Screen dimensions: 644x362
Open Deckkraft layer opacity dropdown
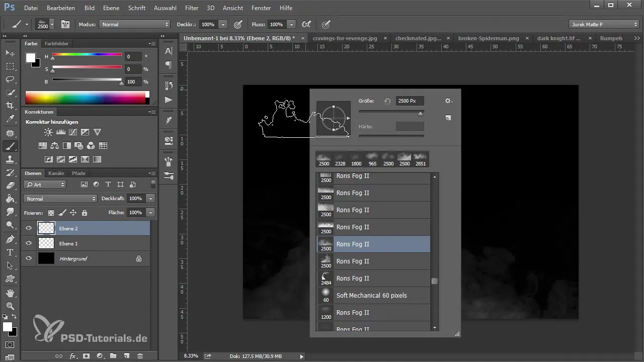tap(150, 199)
